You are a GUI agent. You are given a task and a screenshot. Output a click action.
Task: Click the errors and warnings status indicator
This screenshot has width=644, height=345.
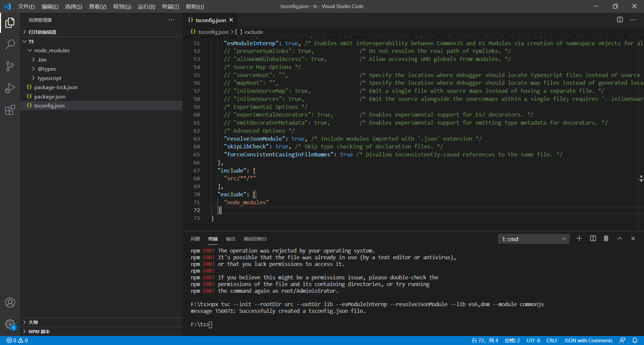click(x=17, y=340)
